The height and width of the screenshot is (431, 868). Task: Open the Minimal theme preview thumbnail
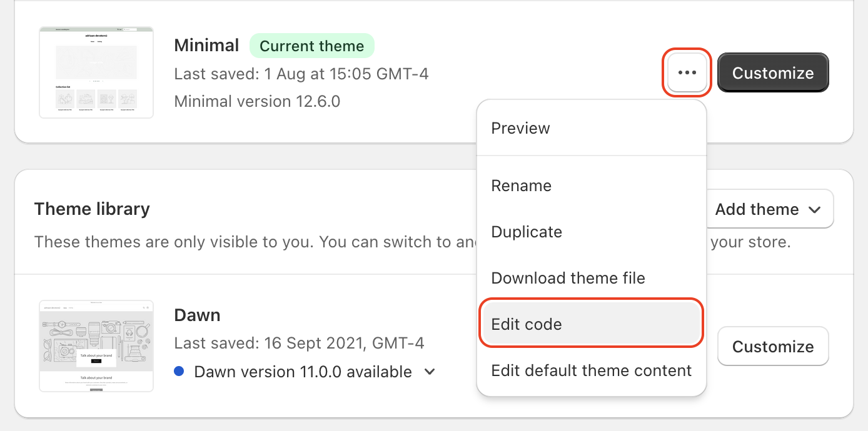[96, 72]
